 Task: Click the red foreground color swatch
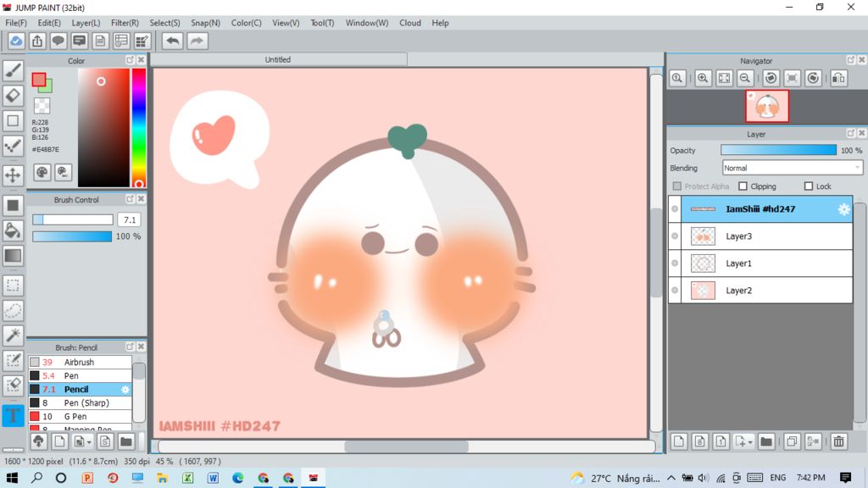[x=39, y=80]
